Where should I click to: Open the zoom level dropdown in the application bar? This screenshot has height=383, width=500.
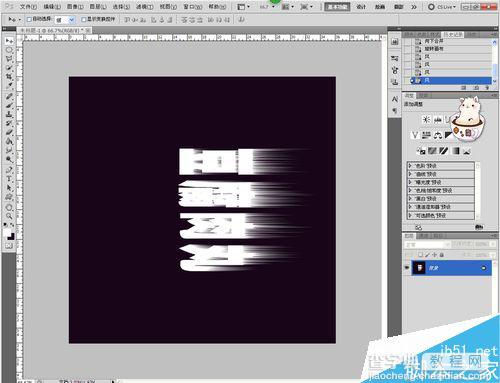click(273, 7)
